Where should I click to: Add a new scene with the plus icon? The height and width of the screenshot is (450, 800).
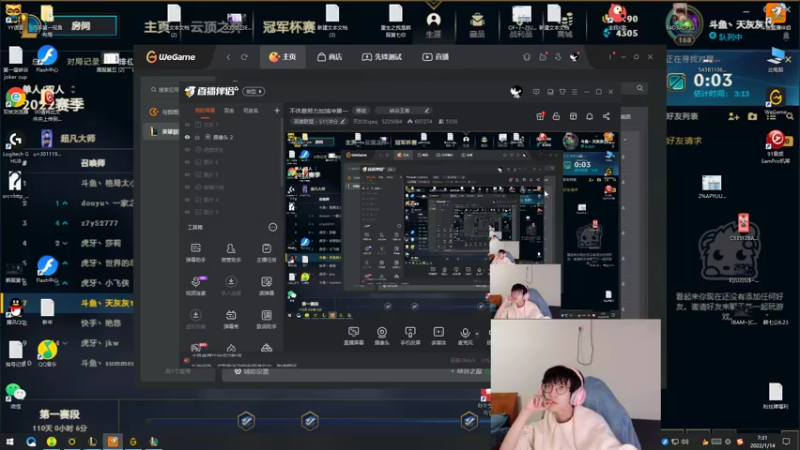277,110
